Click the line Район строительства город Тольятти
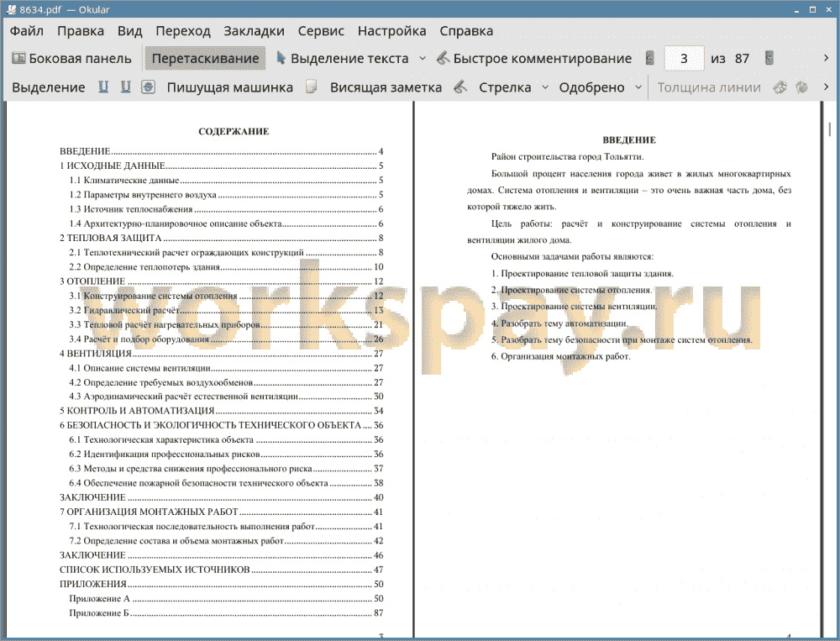Screen dimensions: 840x641 point(567,157)
